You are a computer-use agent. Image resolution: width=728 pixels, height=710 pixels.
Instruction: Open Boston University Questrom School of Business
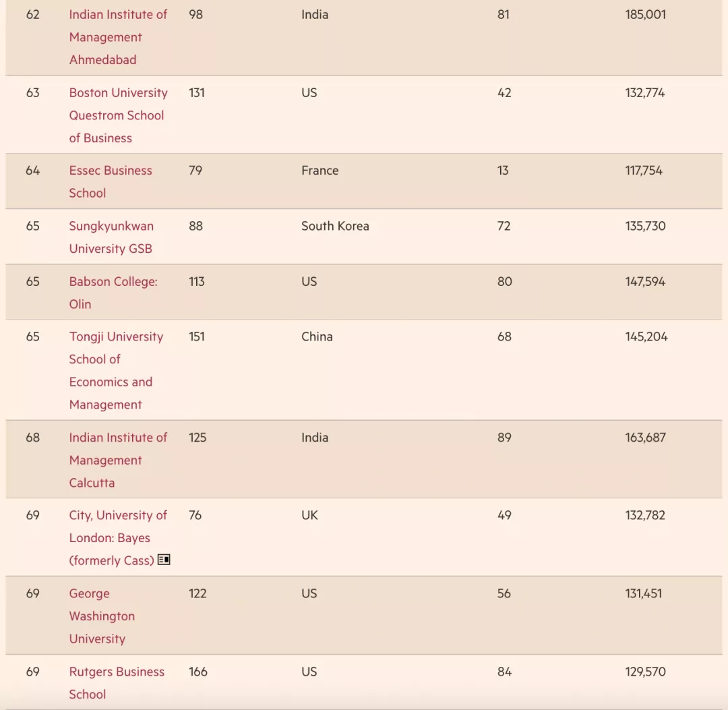tap(117, 115)
